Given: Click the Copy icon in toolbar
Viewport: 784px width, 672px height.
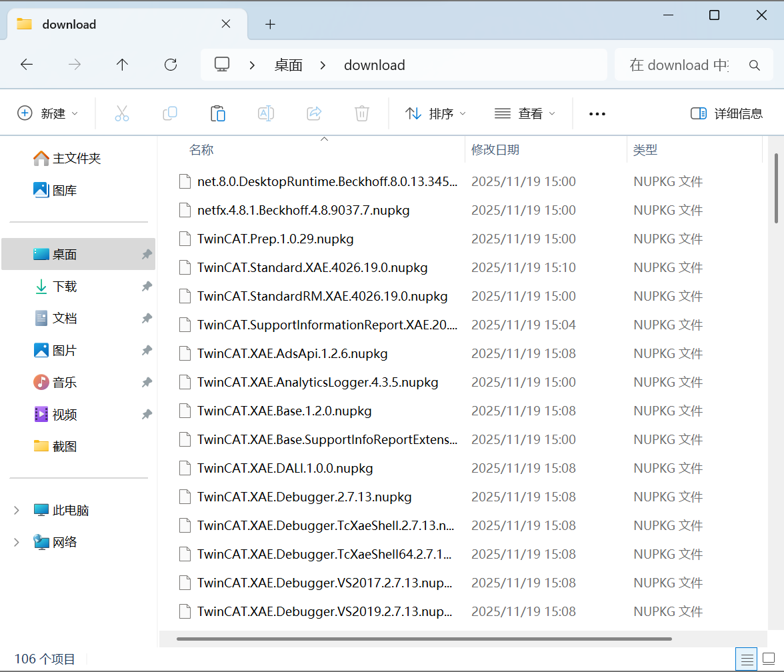Looking at the screenshot, I should (x=170, y=113).
